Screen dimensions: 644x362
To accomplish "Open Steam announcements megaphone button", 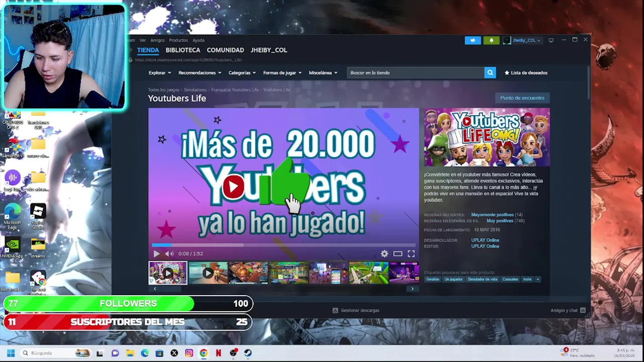I will coord(472,40).
